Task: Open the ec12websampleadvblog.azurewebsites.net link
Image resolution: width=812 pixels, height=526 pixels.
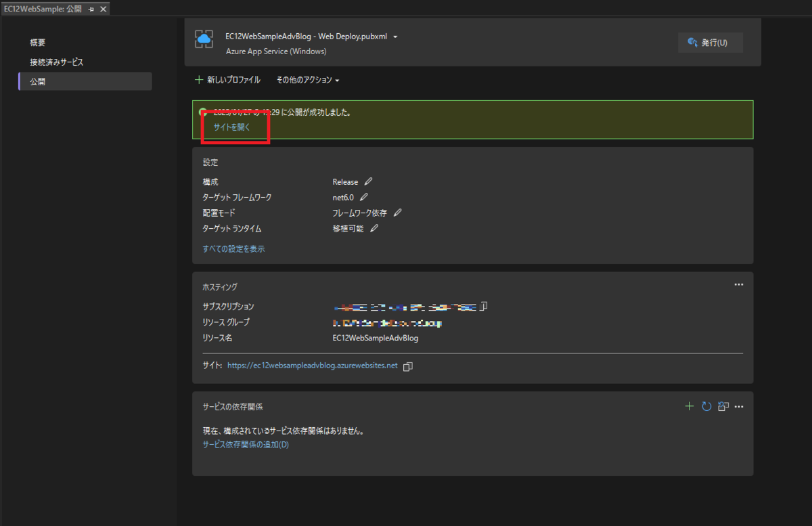Action: pyautogui.click(x=313, y=366)
